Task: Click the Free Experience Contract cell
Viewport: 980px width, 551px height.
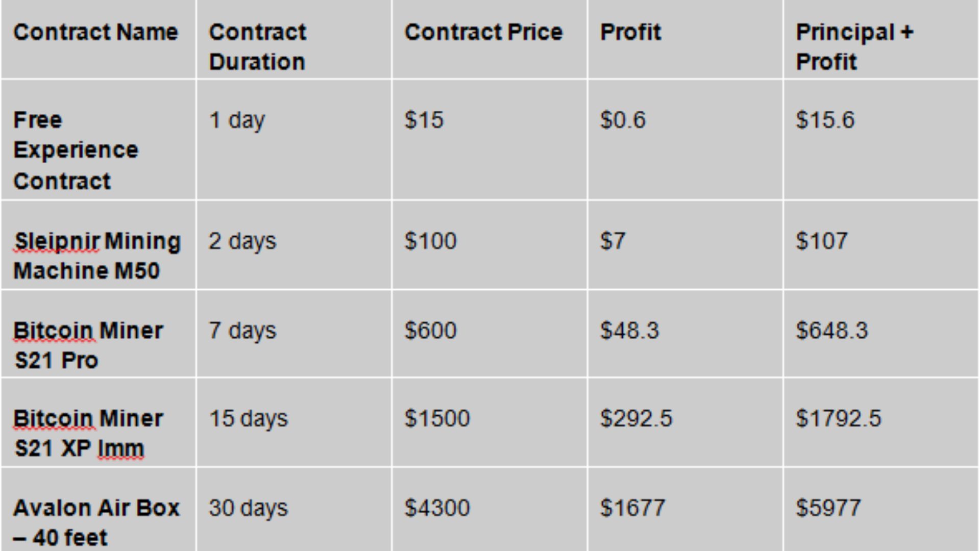Action: (76, 150)
